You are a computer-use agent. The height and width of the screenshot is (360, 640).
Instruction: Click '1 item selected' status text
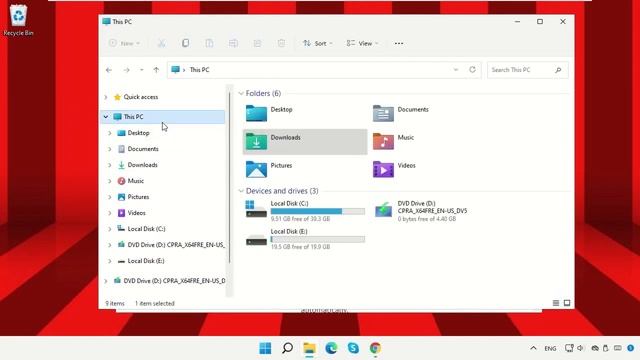click(155, 303)
